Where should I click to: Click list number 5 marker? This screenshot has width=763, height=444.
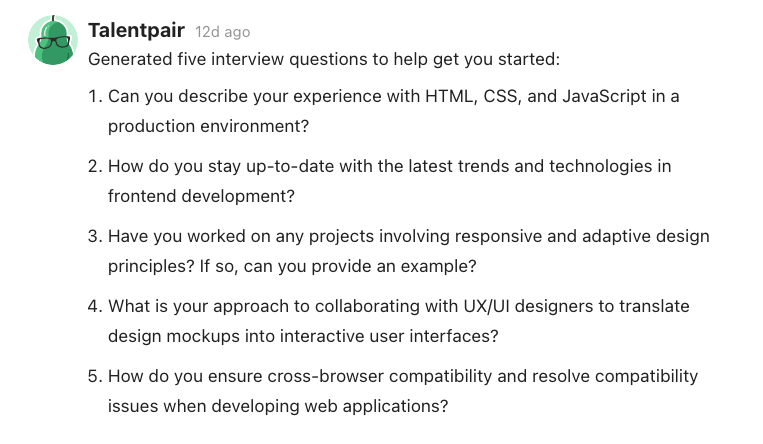tap(95, 377)
